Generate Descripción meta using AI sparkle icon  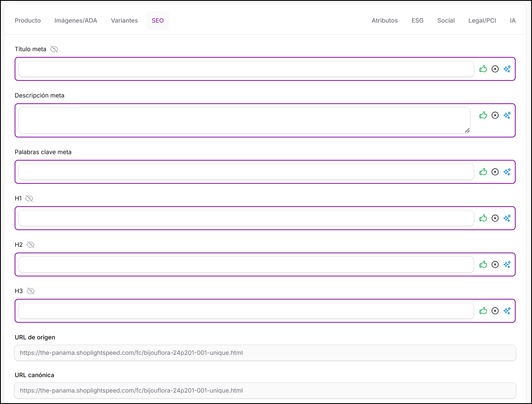(x=507, y=115)
